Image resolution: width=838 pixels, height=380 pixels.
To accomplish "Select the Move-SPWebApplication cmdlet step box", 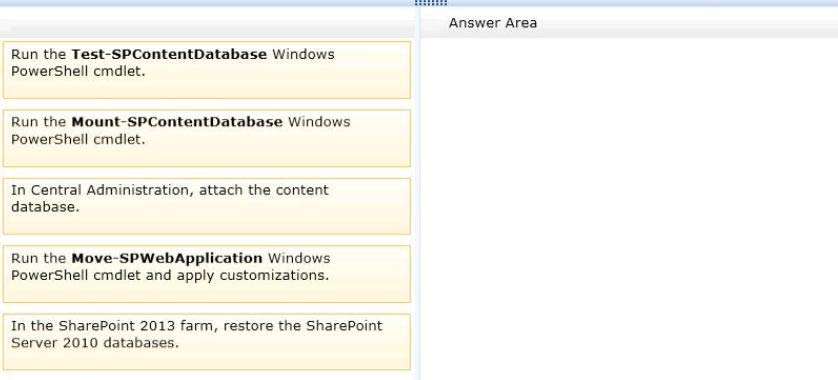I will [207, 274].
